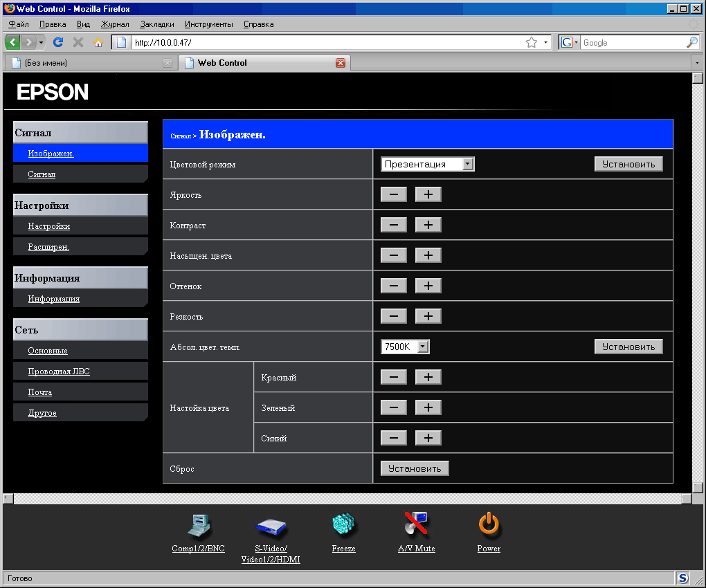
Task: Toggle the A/V Mute icon
Action: point(416,524)
